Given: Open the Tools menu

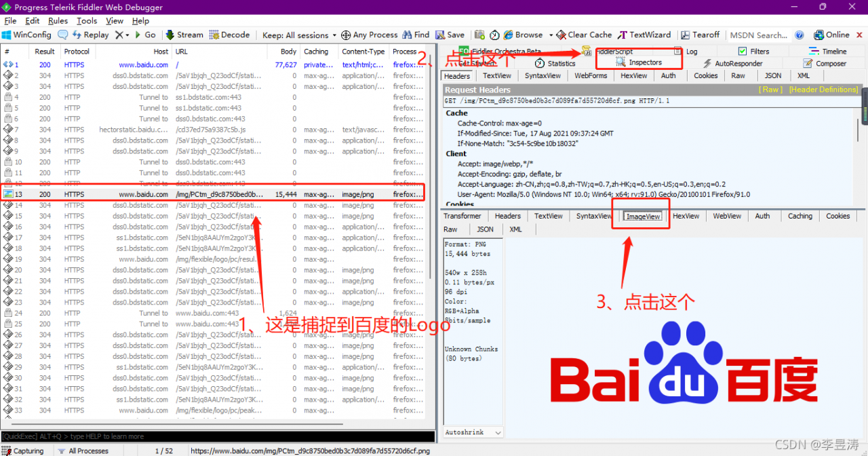Looking at the screenshot, I should coord(87,21).
